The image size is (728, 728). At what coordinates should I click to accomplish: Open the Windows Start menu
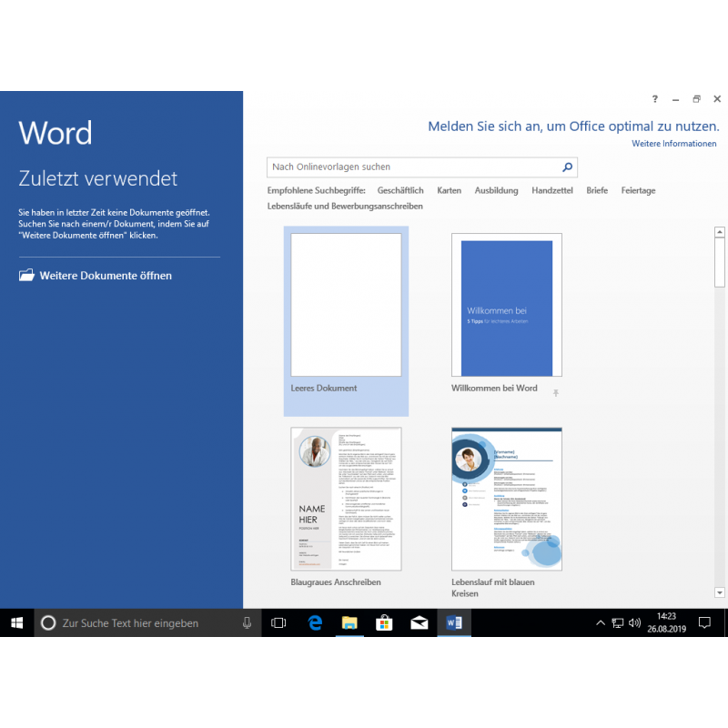click(16, 622)
